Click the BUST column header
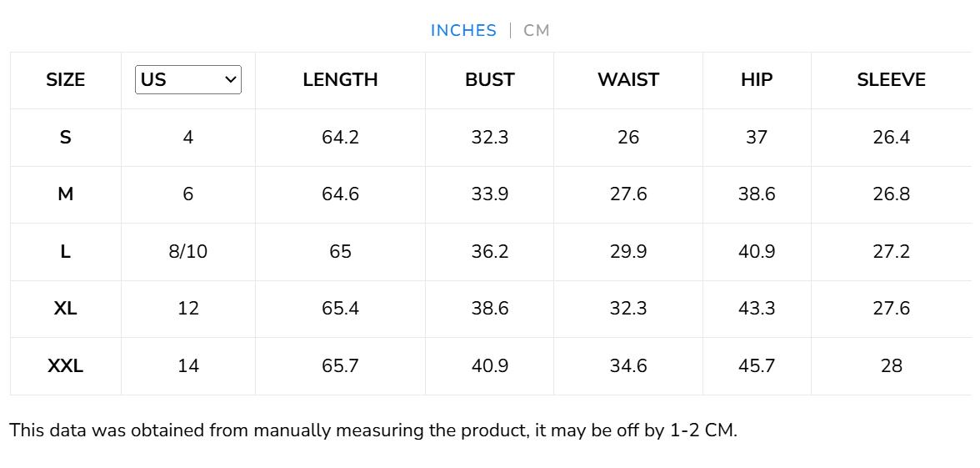The height and width of the screenshot is (468, 980). click(x=489, y=80)
